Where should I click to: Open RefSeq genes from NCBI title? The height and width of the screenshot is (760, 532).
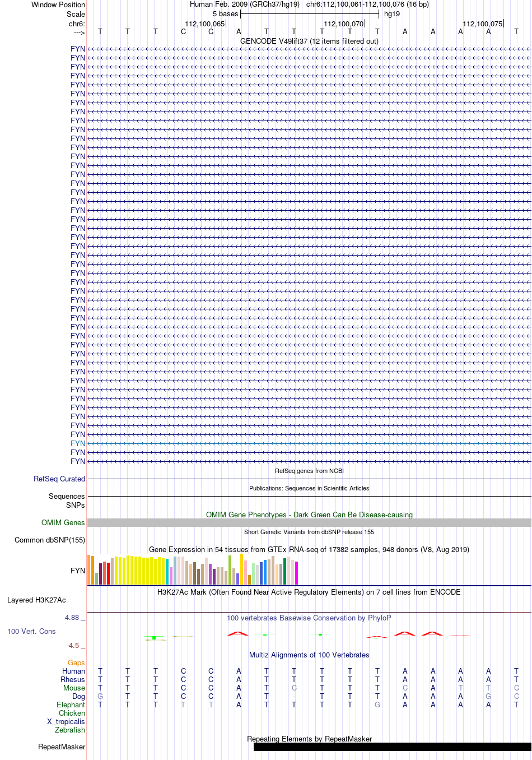(x=309, y=471)
